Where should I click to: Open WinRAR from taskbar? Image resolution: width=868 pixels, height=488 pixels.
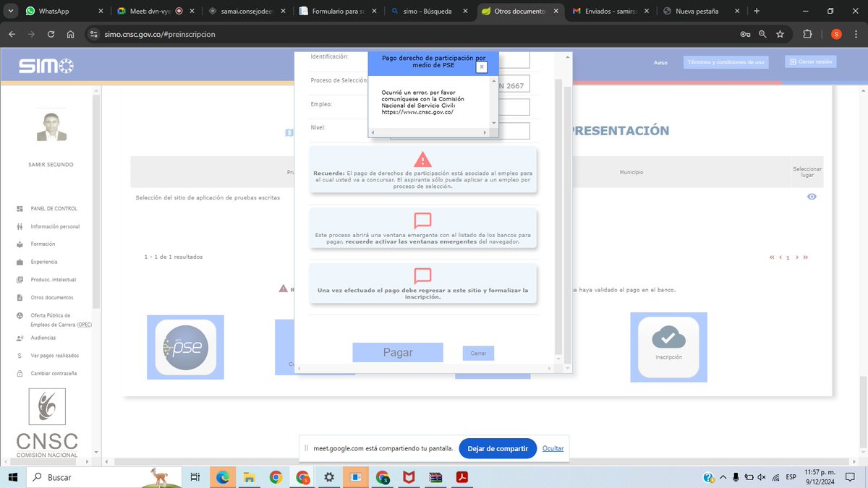435,477
